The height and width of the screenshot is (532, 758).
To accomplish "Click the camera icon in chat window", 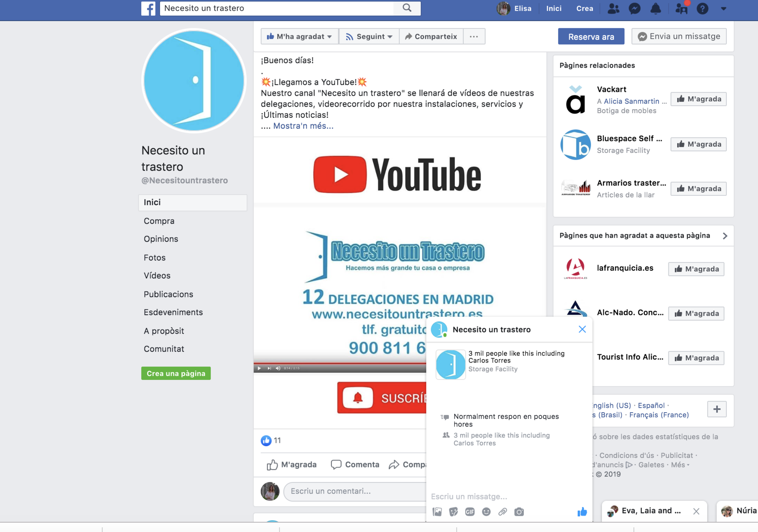I will (519, 512).
